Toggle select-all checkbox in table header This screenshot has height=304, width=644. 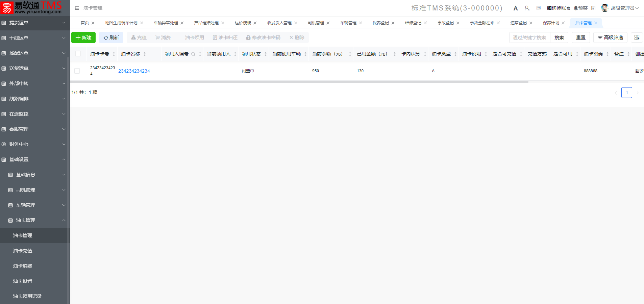(x=78, y=54)
